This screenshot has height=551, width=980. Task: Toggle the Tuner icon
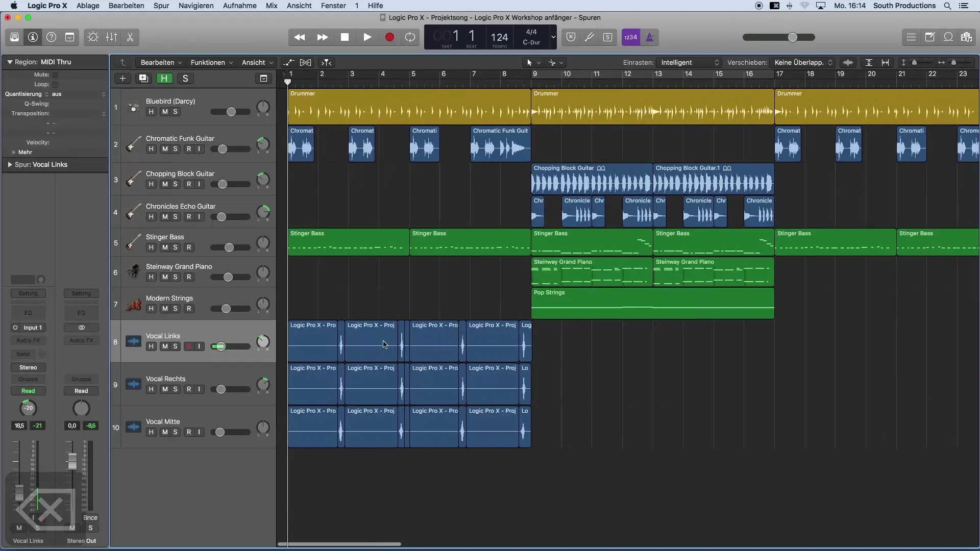(x=589, y=37)
